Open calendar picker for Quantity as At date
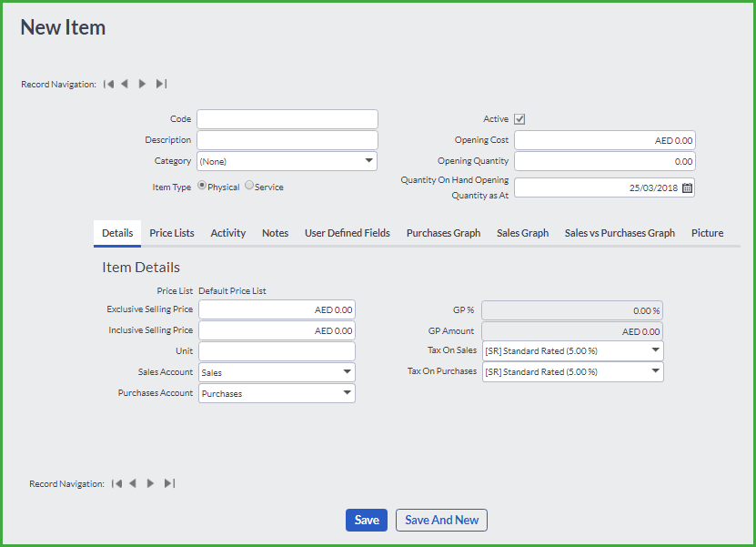Image resolution: width=756 pixels, height=547 pixels. click(687, 188)
